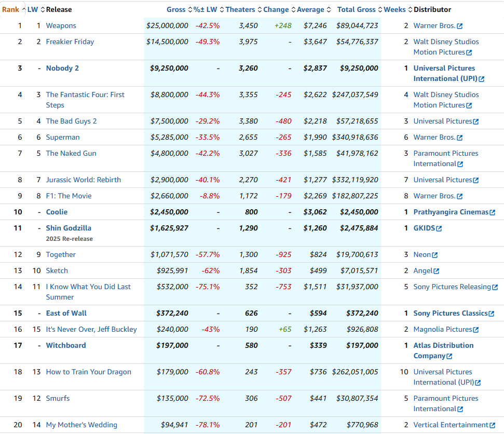Sort by Theaters column header
Viewport: 504px width, 434px height.
coord(240,9)
